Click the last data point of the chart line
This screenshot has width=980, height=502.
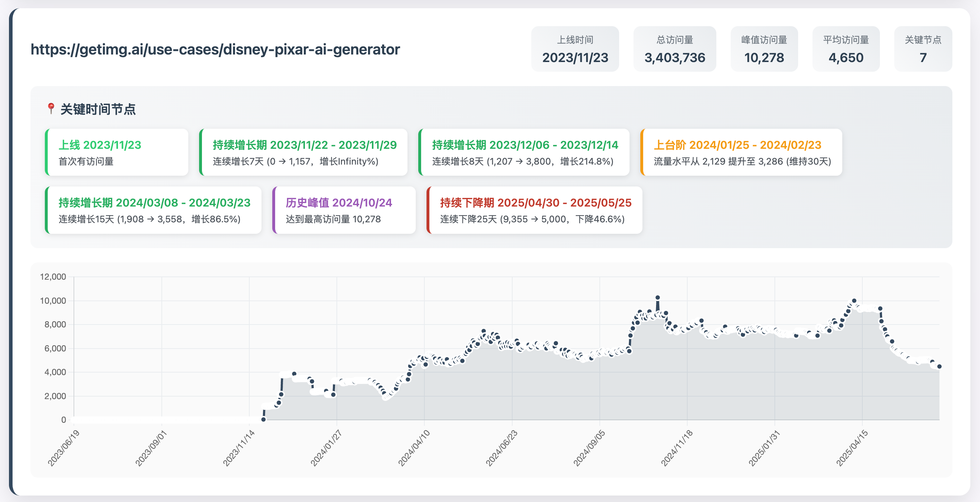939,366
